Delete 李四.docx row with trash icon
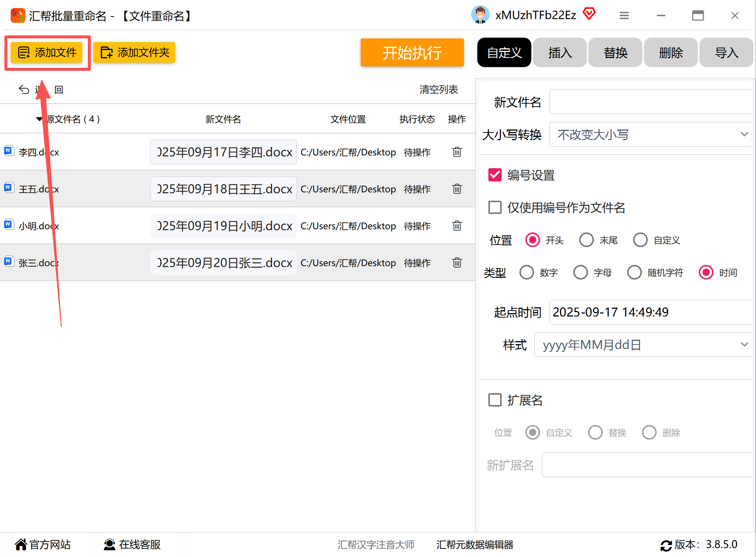 pos(457,152)
